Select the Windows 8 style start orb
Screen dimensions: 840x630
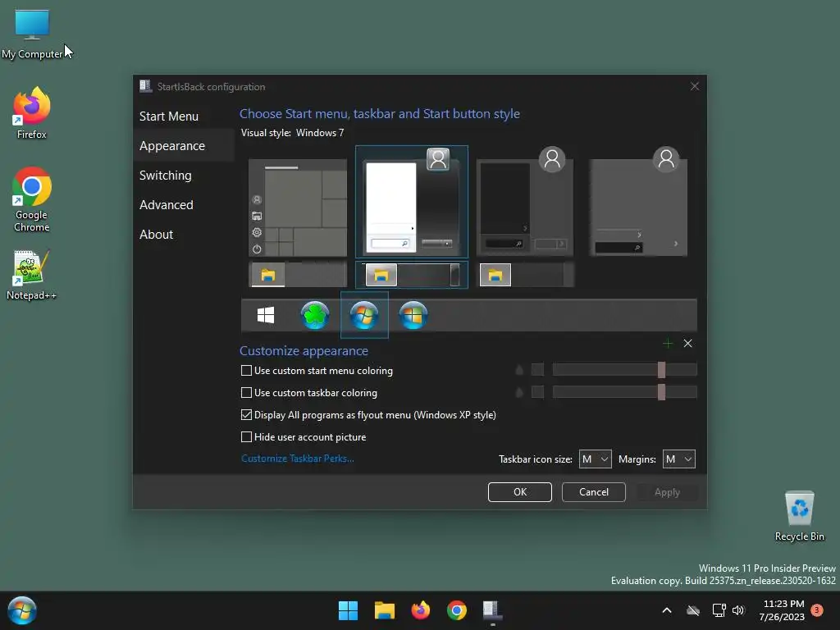[413, 315]
